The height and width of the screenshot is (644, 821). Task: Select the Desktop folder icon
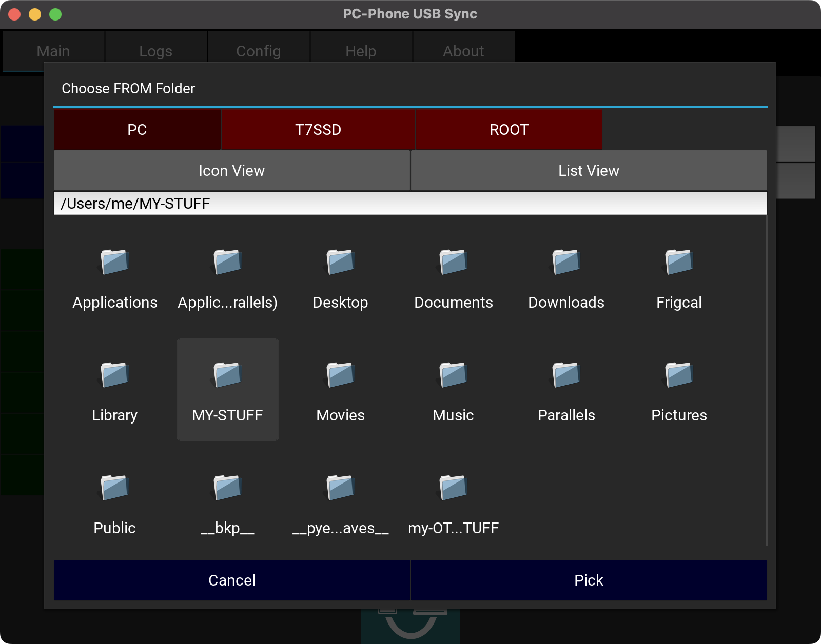(340, 263)
